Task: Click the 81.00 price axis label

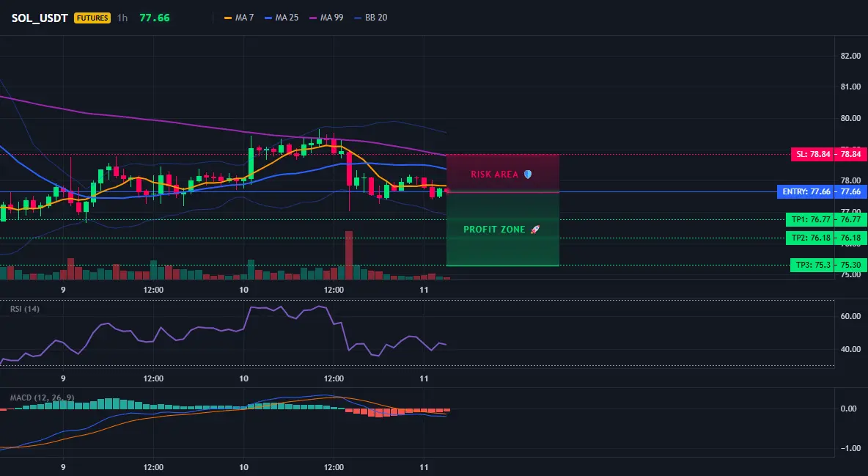Action: tap(850, 87)
